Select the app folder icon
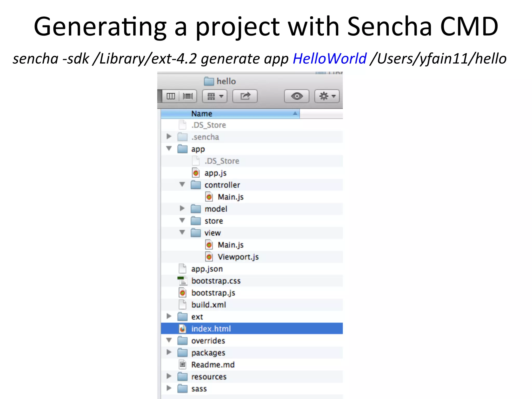The height and width of the screenshot is (399, 532). point(182,149)
